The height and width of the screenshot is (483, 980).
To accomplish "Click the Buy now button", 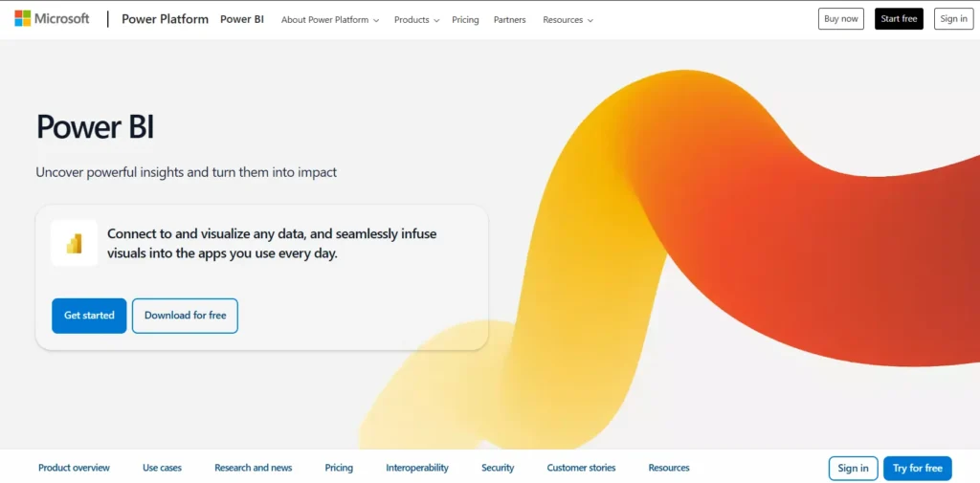I will (841, 19).
